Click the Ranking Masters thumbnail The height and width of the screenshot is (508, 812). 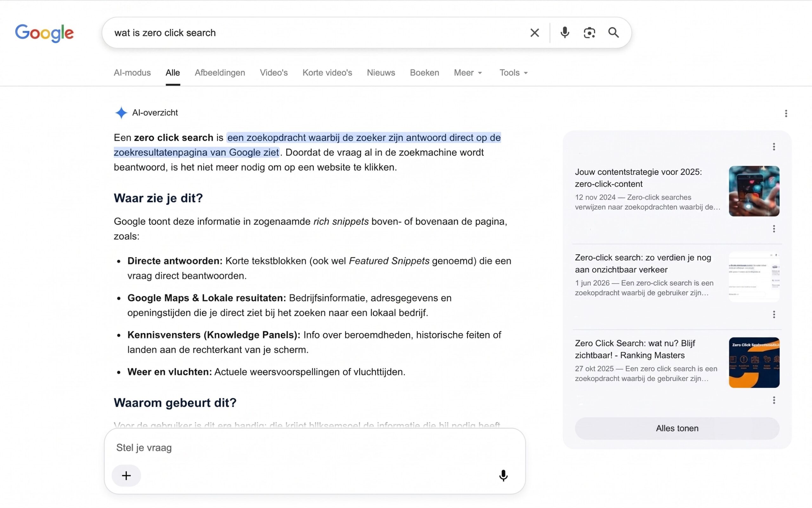tap(754, 362)
